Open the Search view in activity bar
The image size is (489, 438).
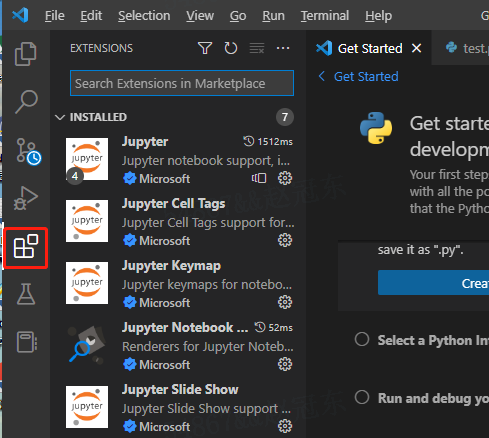26,102
